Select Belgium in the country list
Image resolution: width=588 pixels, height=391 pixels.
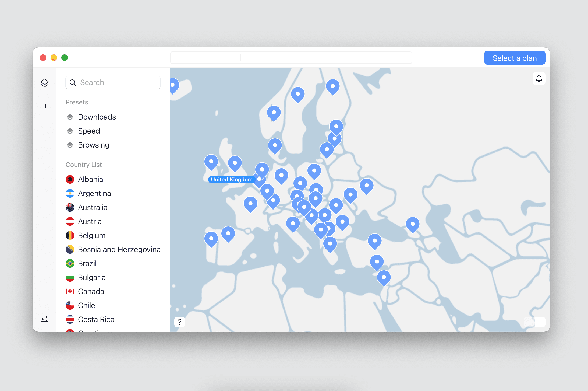[91, 235]
